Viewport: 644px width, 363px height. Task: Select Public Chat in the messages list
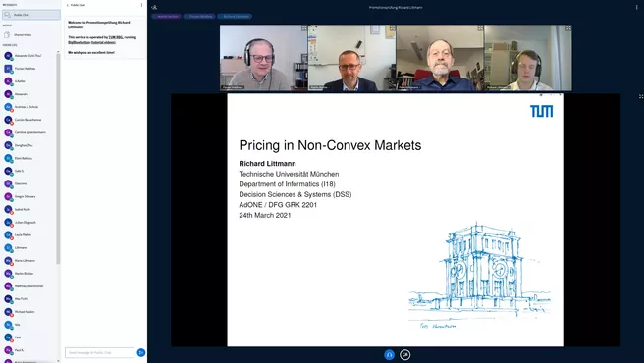(x=31, y=15)
